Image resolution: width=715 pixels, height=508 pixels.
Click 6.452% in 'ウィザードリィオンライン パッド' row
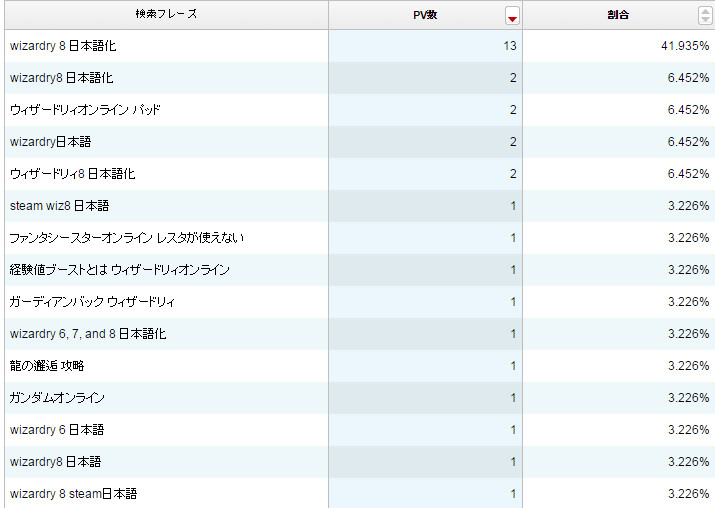688,110
